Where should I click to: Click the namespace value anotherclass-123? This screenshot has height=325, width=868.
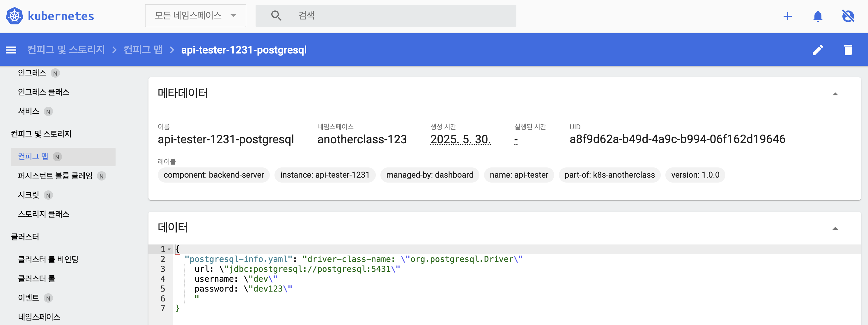[x=362, y=139]
